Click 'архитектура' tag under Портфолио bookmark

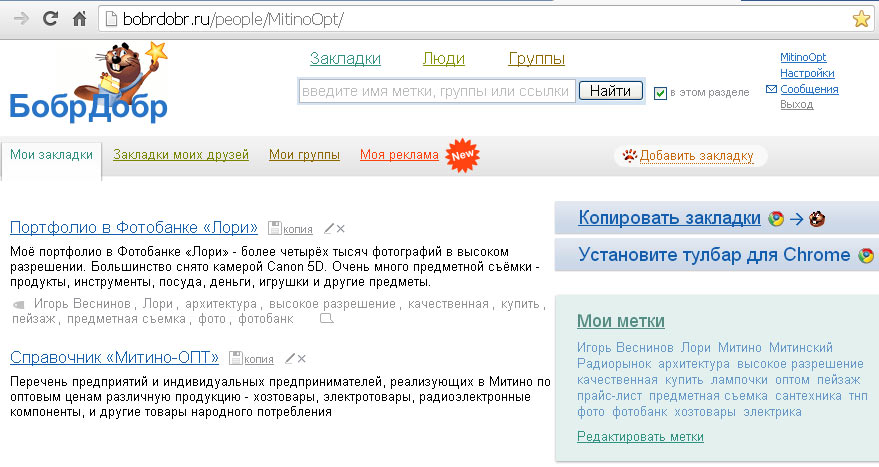click(221, 304)
